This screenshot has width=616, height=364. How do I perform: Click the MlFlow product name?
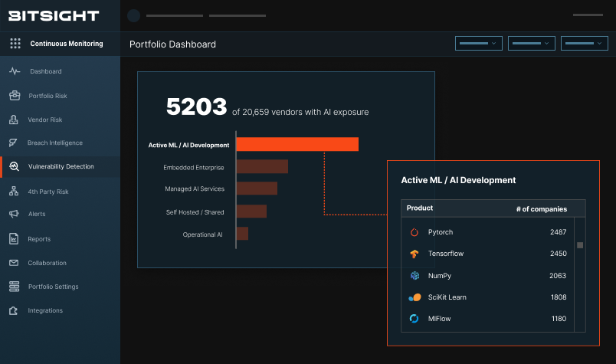pyautogui.click(x=439, y=319)
